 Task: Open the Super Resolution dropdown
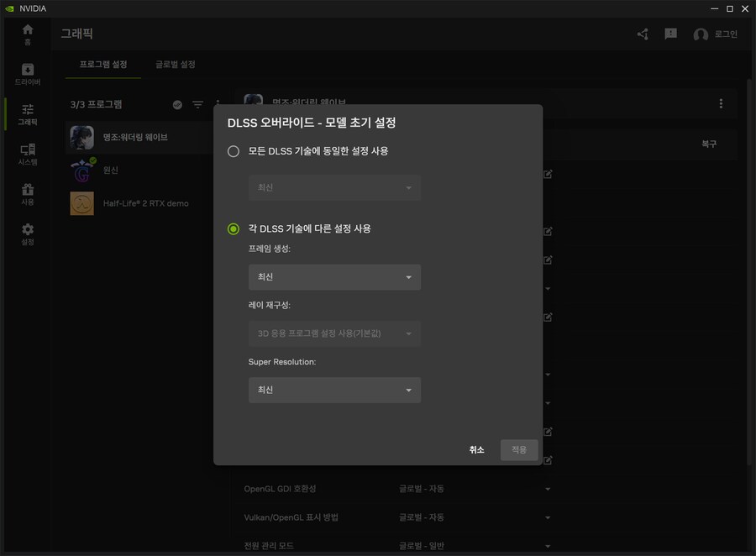(x=334, y=390)
